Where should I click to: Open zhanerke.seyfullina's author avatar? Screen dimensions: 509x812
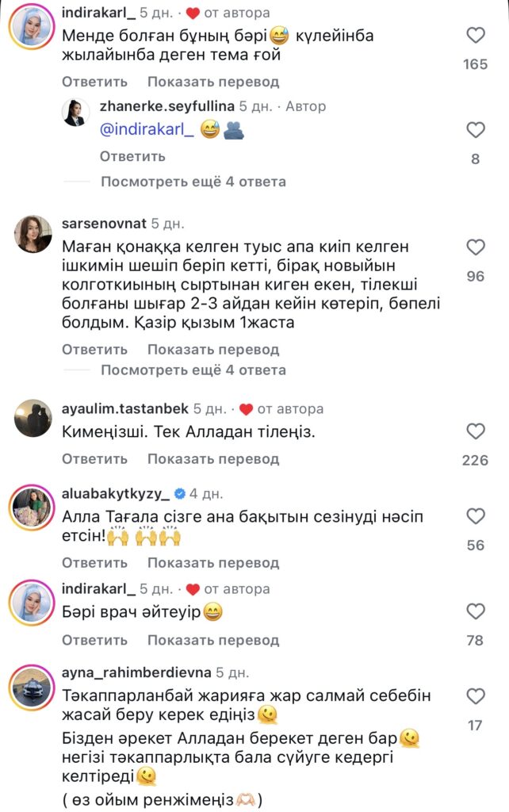(x=77, y=115)
